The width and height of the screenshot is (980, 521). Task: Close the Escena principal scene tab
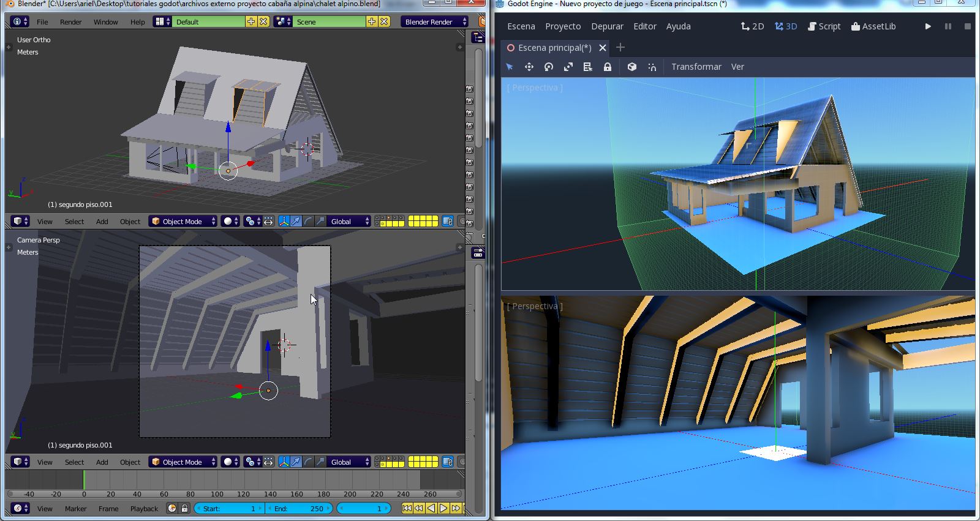(x=603, y=48)
